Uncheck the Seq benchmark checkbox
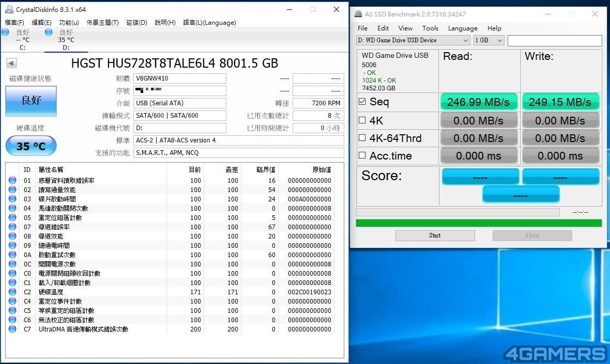The width and height of the screenshot is (610, 364). point(362,101)
